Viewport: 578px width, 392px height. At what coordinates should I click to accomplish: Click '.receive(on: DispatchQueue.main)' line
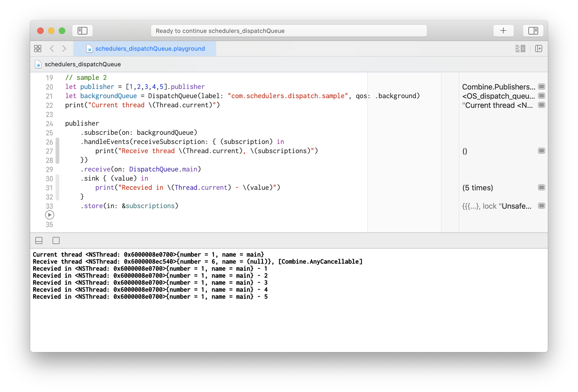pos(141,169)
